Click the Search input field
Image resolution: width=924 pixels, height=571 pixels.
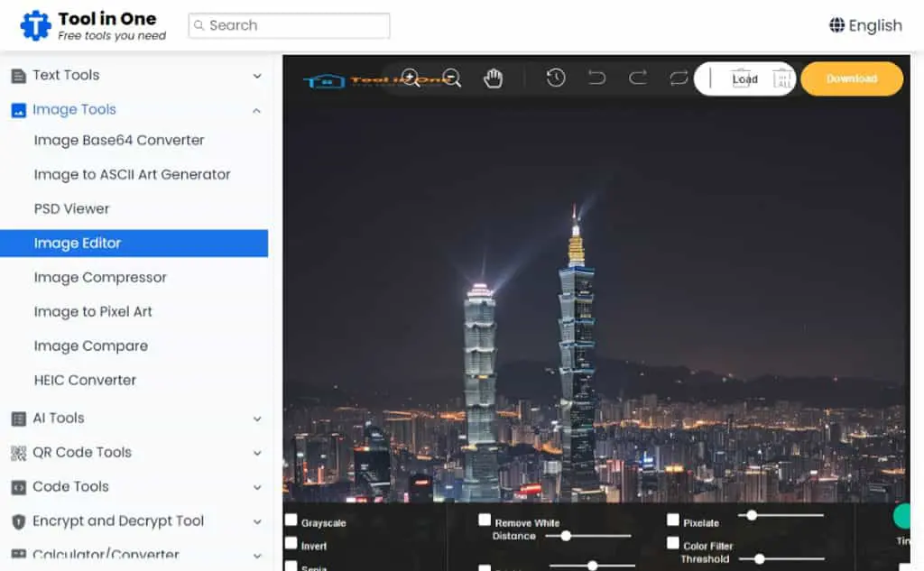[x=289, y=25]
